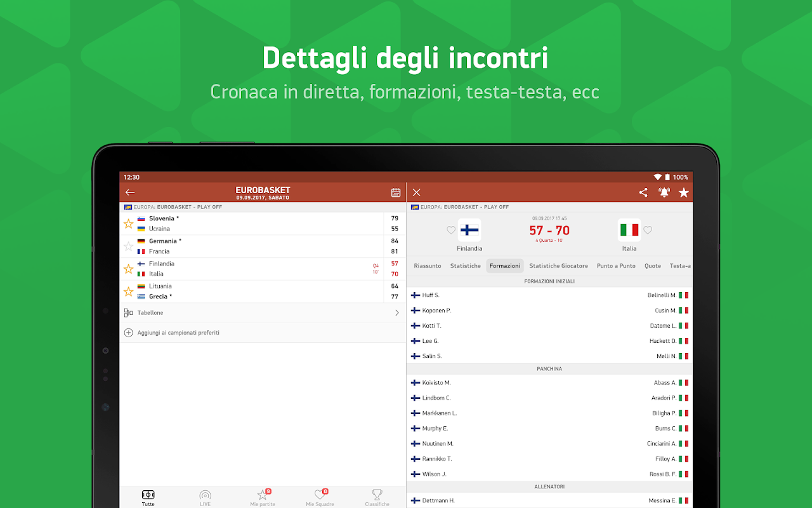The width and height of the screenshot is (812, 508).
Task: Open Mie Squadre via the heart icon
Action: click(320, 497)
